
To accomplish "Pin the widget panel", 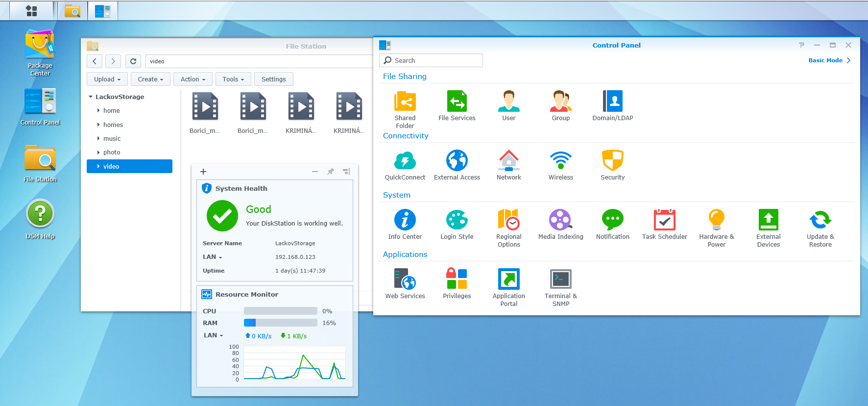I will click(x=331, y=172).
